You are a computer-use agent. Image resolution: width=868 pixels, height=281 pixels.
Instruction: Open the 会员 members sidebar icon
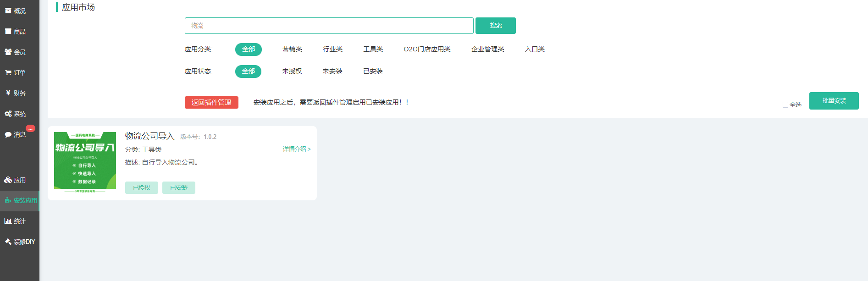click(x=8, y=52)
